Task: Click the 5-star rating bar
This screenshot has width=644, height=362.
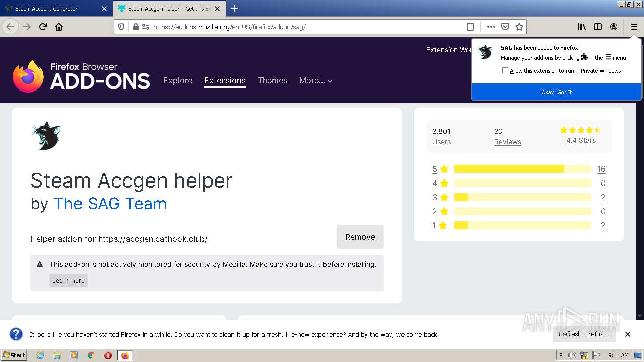Action: coord(522,169)
